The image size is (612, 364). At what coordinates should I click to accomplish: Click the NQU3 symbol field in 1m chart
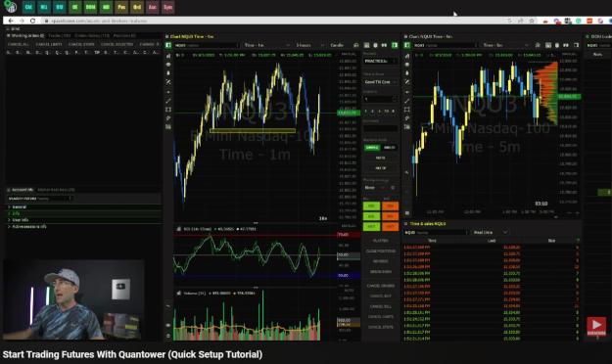(206, 45)
